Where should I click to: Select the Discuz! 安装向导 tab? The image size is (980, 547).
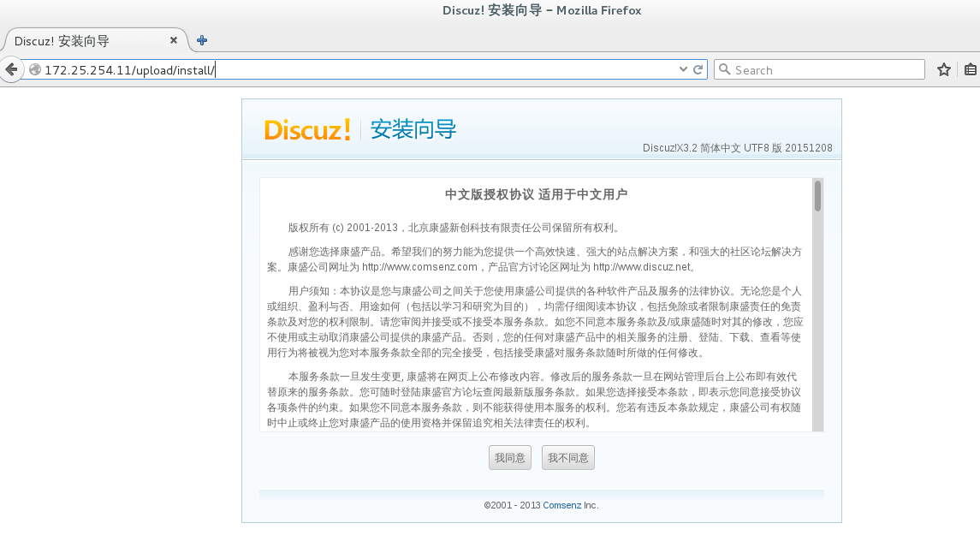94,40
